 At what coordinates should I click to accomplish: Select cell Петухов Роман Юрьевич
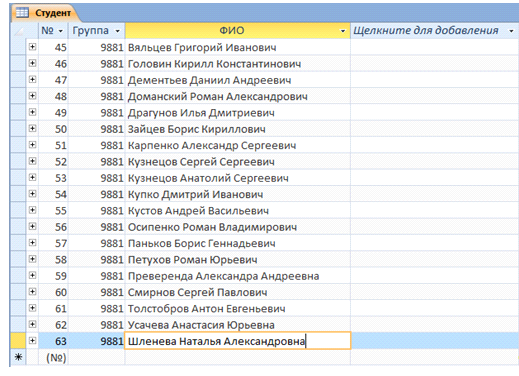(x=238, y=259)
